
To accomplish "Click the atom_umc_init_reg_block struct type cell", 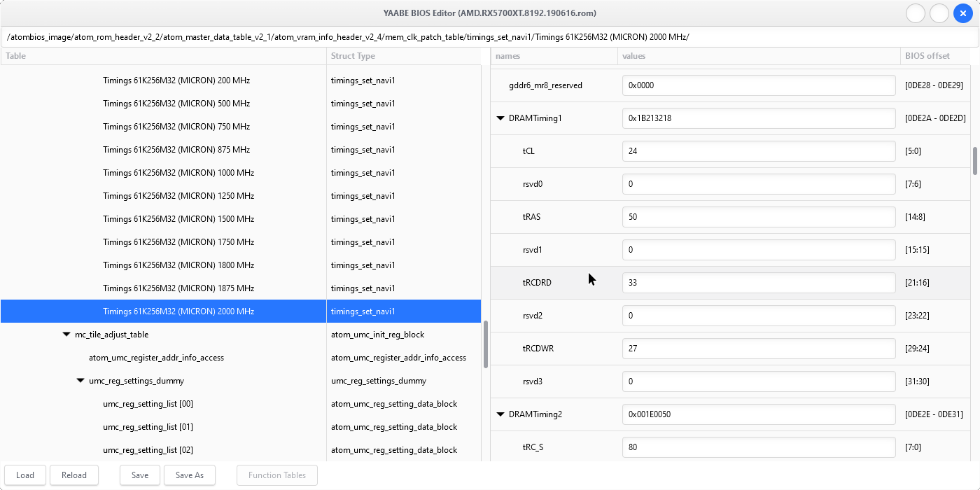I will pyautogui.click(x=378, y=335).
